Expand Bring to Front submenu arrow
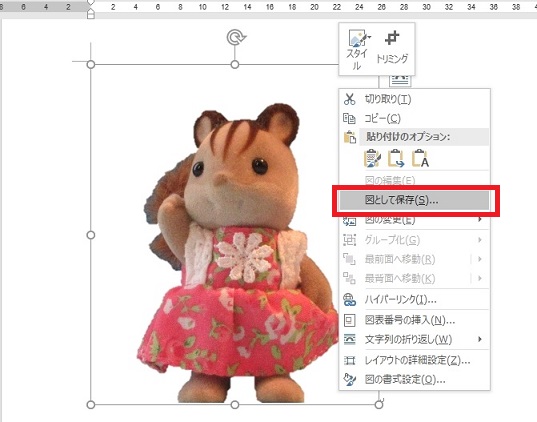537x422 pixels. (480, 259)
